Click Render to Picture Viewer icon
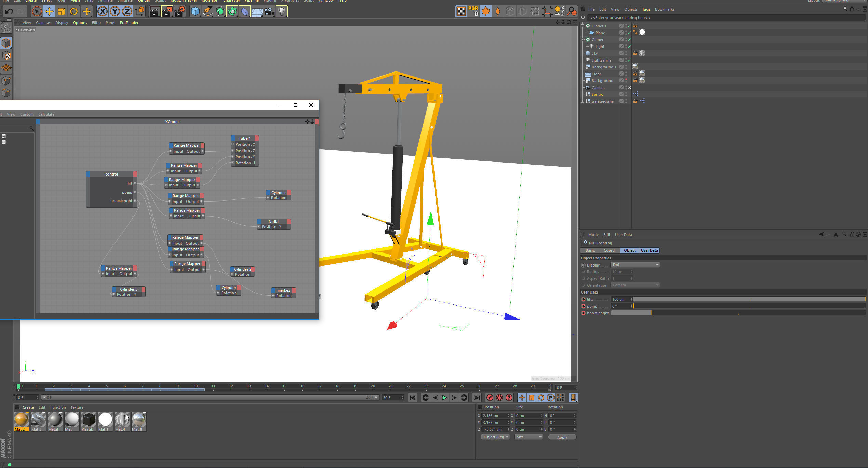Image resolution: width=868 pixels, height=468 pixels. tap(167, 11)
